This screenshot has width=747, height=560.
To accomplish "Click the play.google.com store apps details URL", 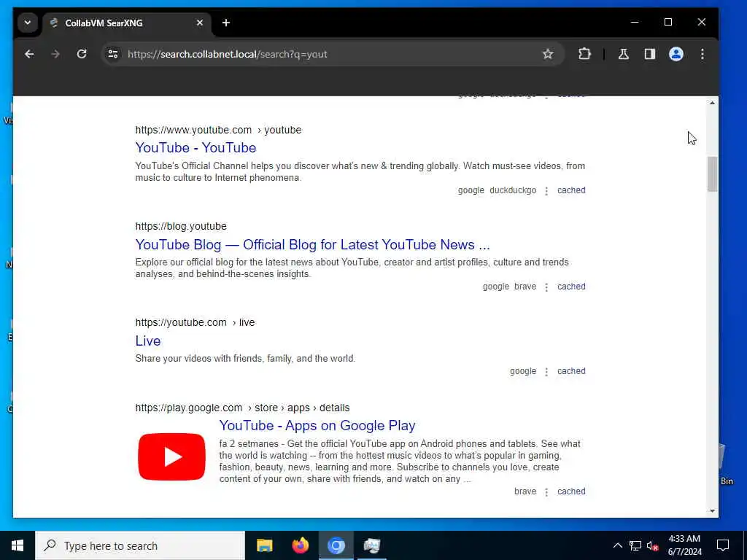I will tap(242, 408).
